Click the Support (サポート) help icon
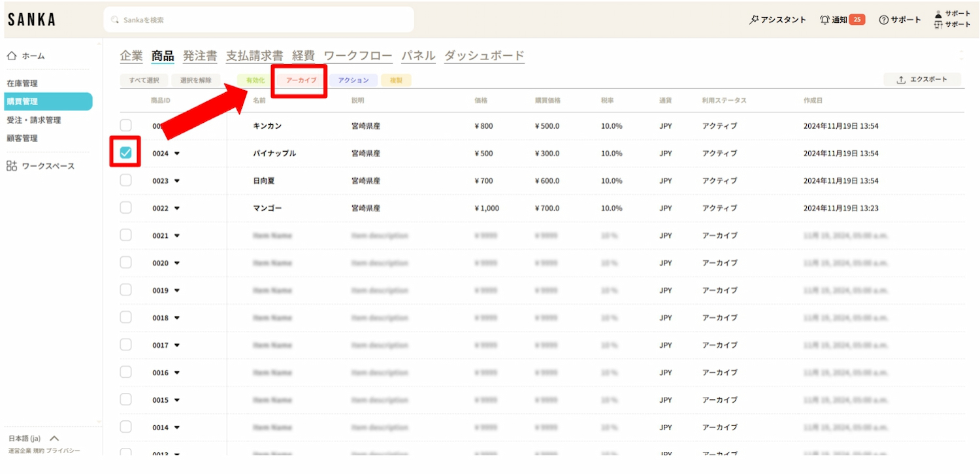 coord(884,20)
